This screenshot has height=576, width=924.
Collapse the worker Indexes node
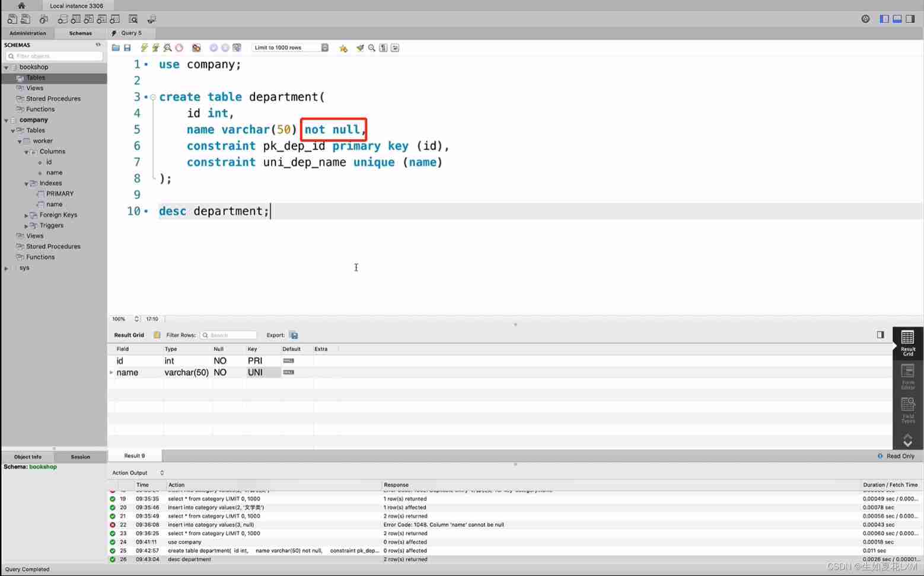pyautogui.click(x=26, y=184)
